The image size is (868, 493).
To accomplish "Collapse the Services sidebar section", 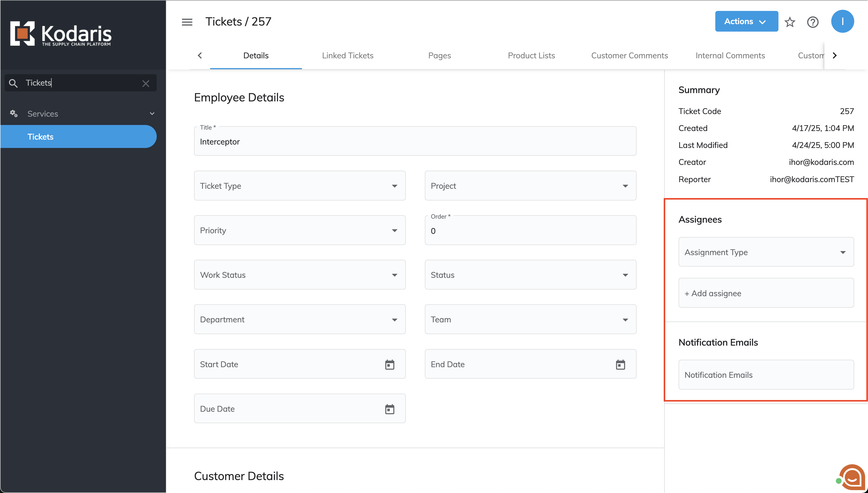I will 152,114.
